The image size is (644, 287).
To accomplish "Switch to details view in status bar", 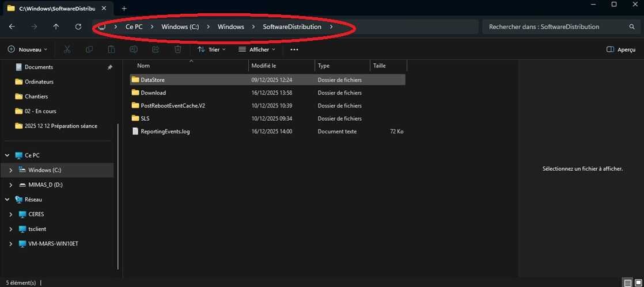I will point(627,282).
